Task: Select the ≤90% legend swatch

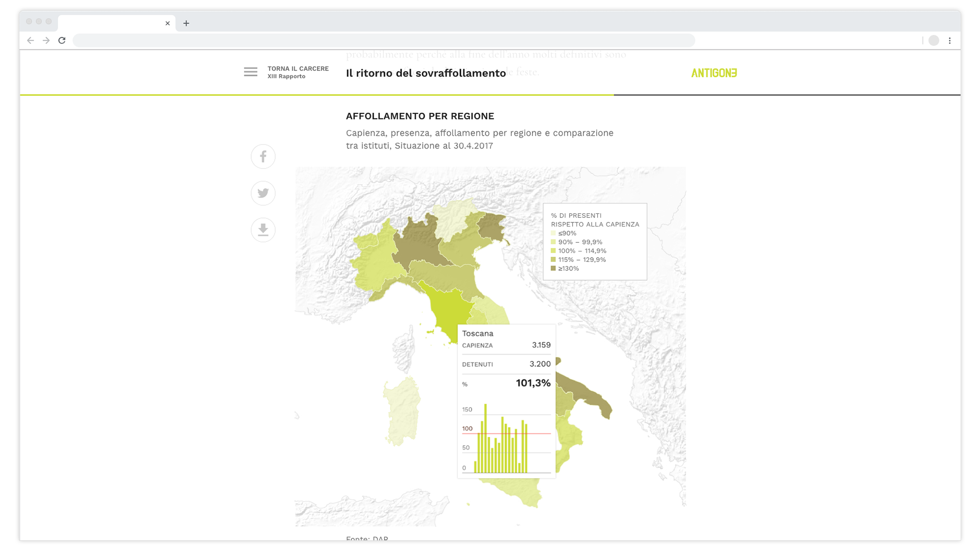Action: pos(553,233)
